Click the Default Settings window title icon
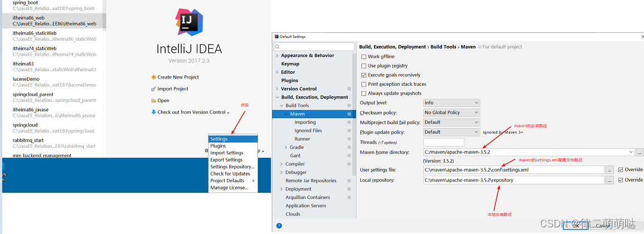Image resolution: width=644 pixels, height=234 pixels. point(277,37)
